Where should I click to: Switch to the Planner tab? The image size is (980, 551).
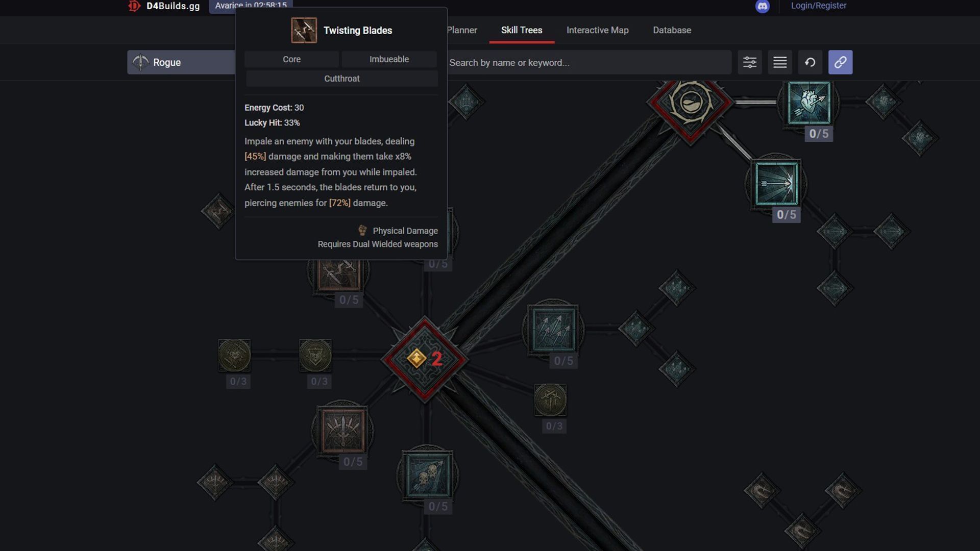coord(461,30)
